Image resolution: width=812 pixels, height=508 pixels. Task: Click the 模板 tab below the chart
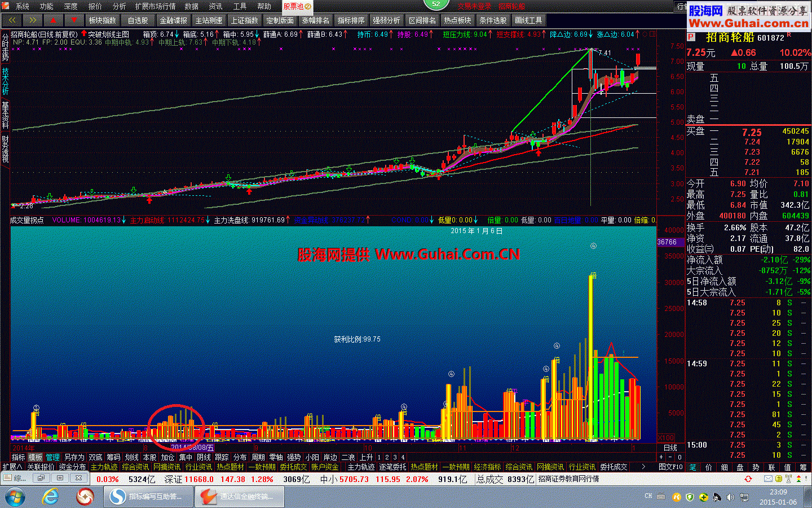click(x=36, y=457)
